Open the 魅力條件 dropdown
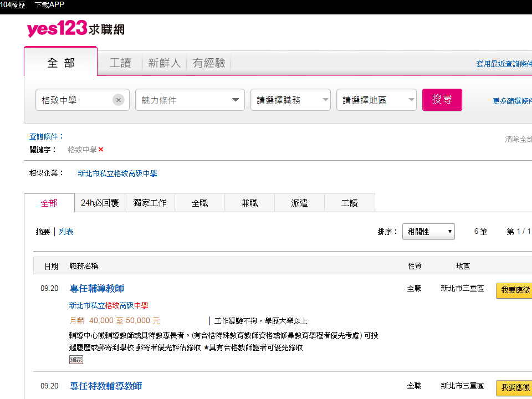This screenshot has height=399, width=532. [x=190, y=100]
